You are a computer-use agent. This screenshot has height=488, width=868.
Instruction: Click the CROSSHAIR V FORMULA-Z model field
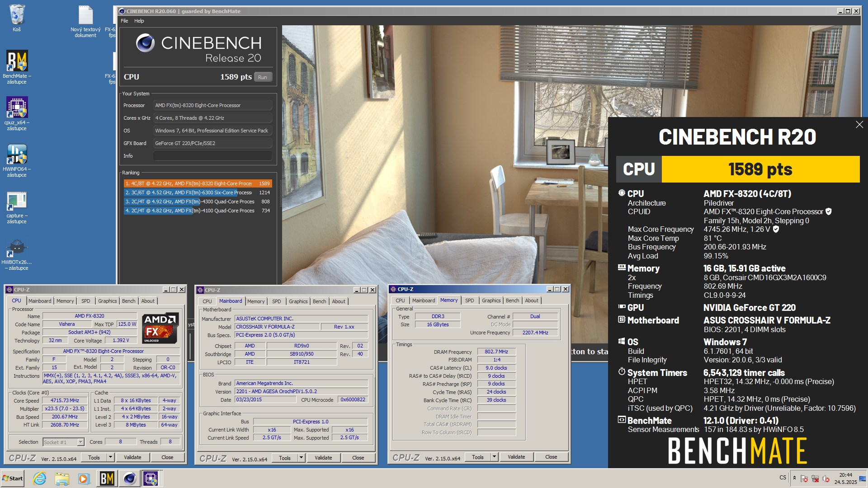point(276,327)
